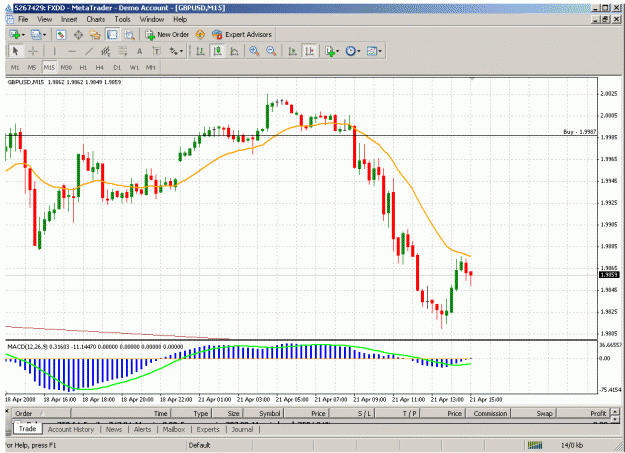
Task: Select the Equidistant Channel tool
Action: point(106,51)
